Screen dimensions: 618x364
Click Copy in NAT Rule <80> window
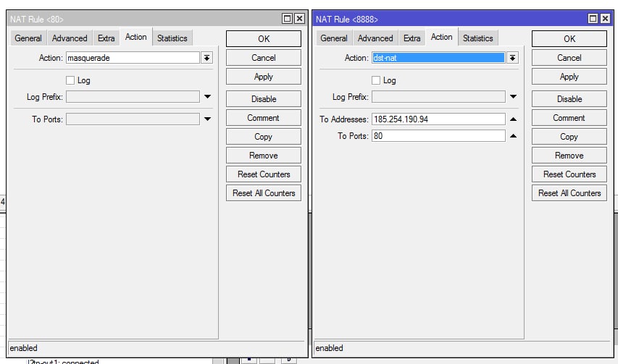point(264,137)
